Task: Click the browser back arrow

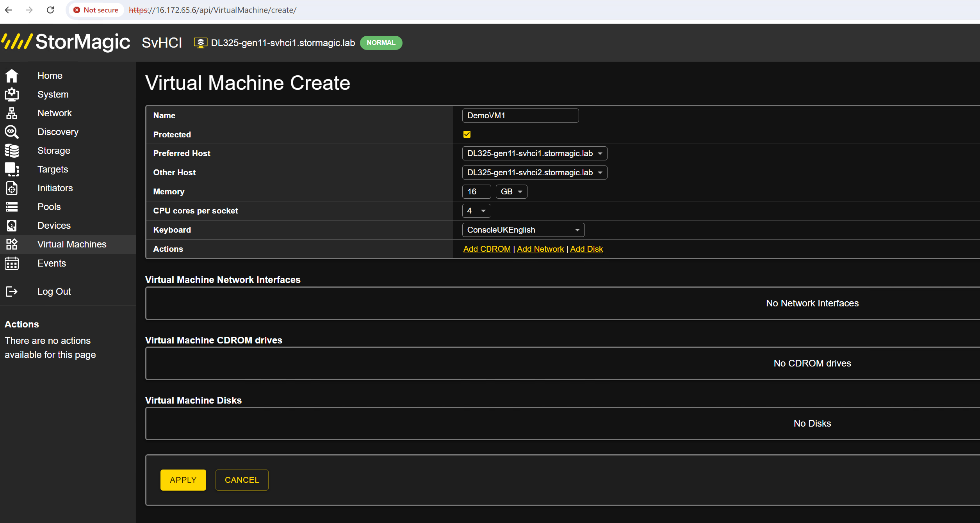Action: 9,10
